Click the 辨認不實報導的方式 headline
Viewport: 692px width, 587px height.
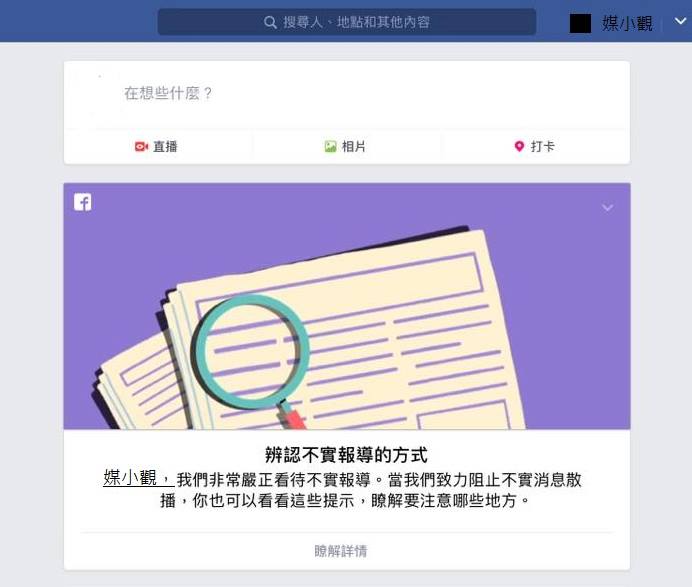click(x=346, y=455)
